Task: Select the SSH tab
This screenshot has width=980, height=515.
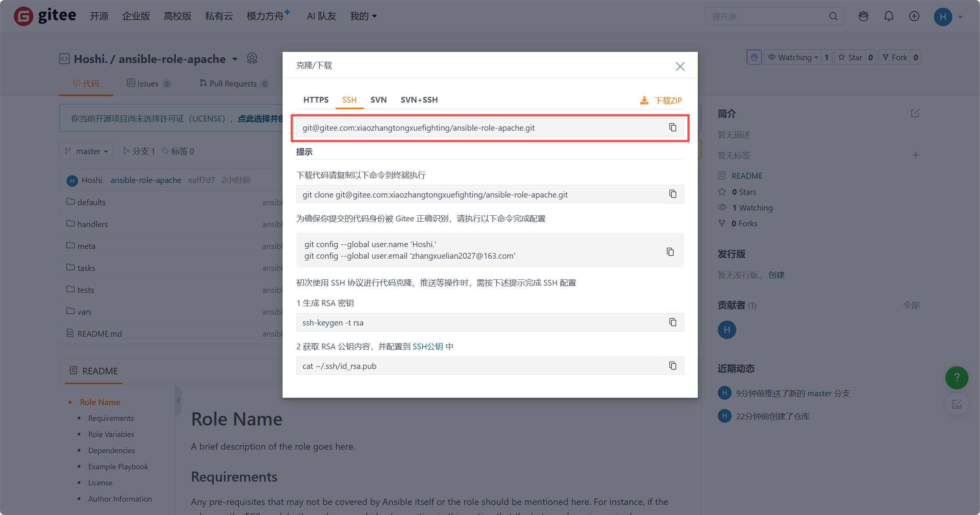Action: tap(349, 100)
